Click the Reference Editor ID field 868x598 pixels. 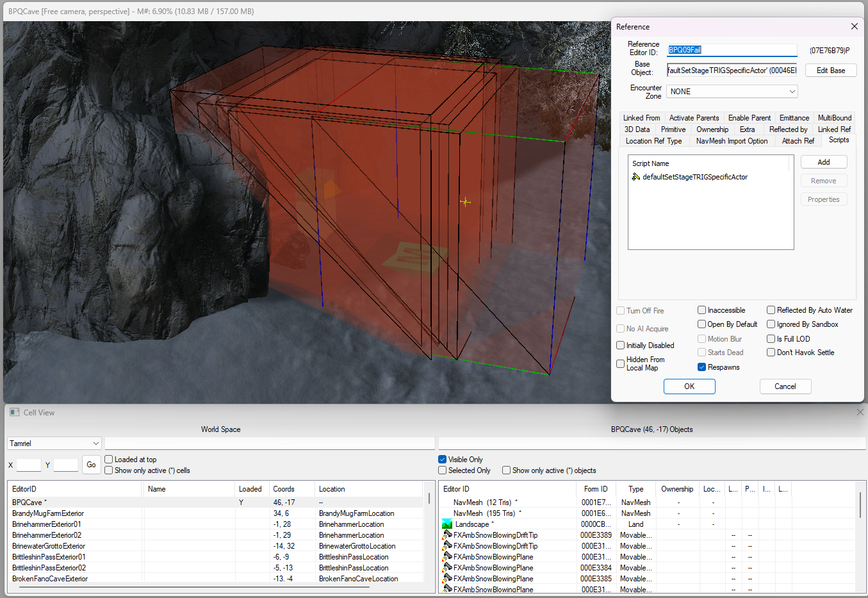pos(732,50)
